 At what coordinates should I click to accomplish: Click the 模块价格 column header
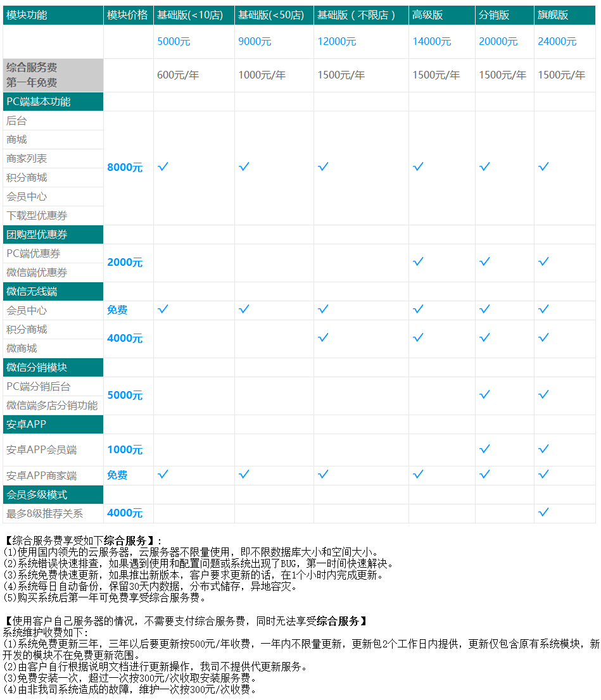click(129, 15)
